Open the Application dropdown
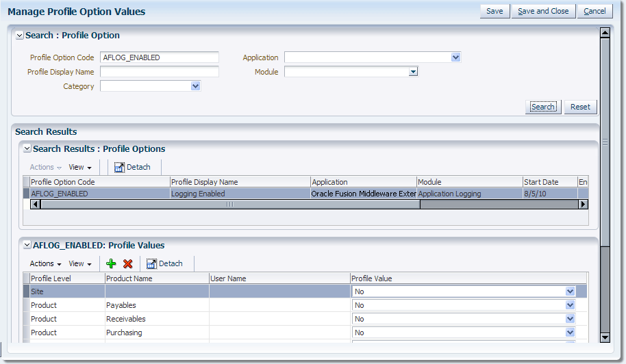 point(455,57)
